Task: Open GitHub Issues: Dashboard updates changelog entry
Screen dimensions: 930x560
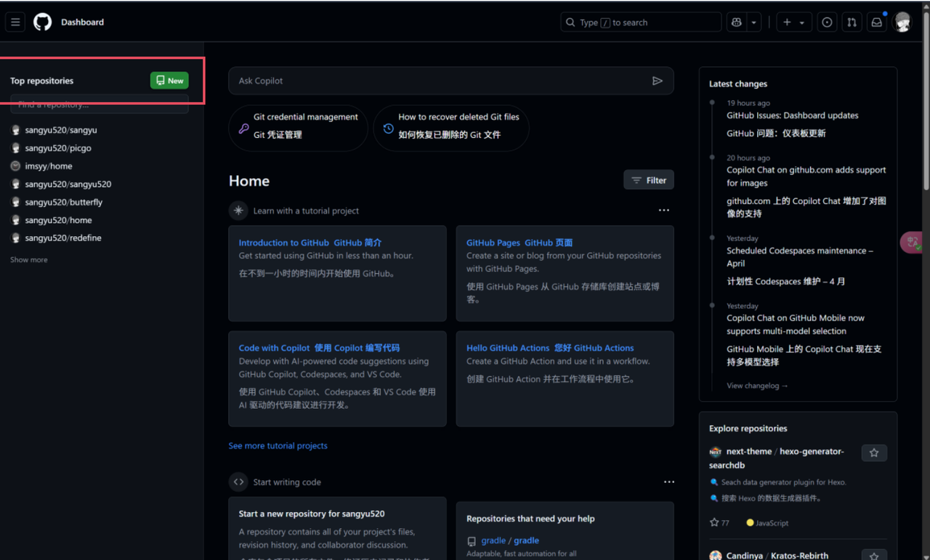Action: pyautogui.click(x=792, y=115)
